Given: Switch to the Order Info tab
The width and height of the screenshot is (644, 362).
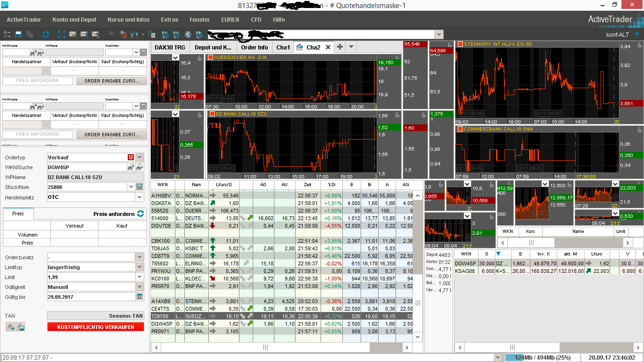Looking at the screenshot, I should (255, 47).
